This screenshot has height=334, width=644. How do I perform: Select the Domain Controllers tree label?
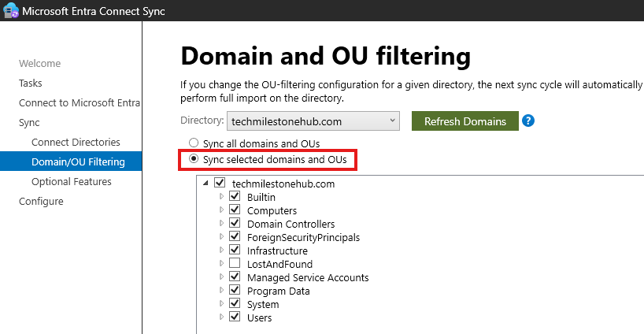(291, 224)
